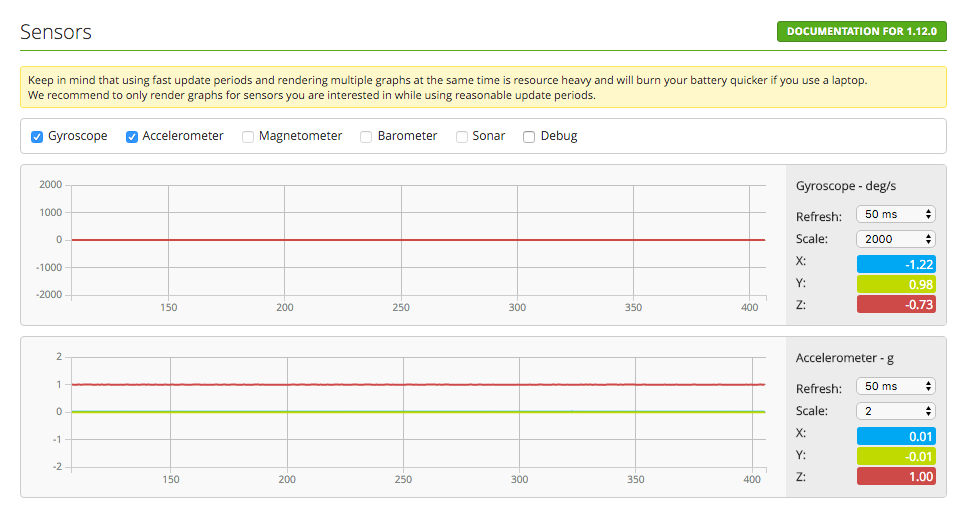Open the Gyroscope Refresh rate dropdown
The image size is (967, 517).
(x=895, y=215)
